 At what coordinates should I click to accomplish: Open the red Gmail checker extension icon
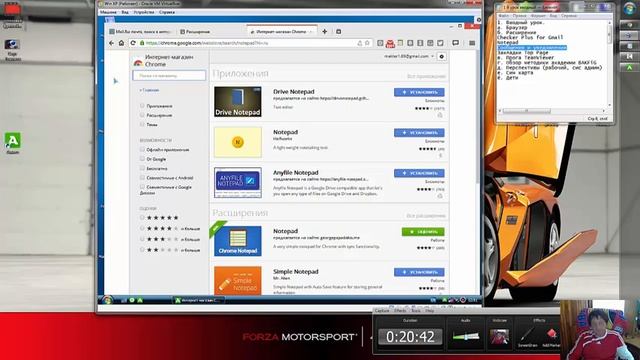pos(390,43)
